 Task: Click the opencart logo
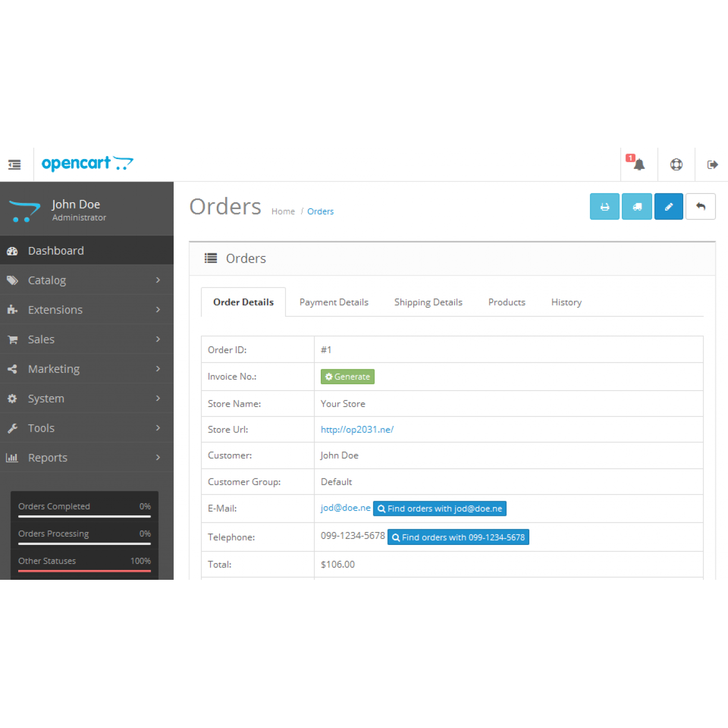87,163
